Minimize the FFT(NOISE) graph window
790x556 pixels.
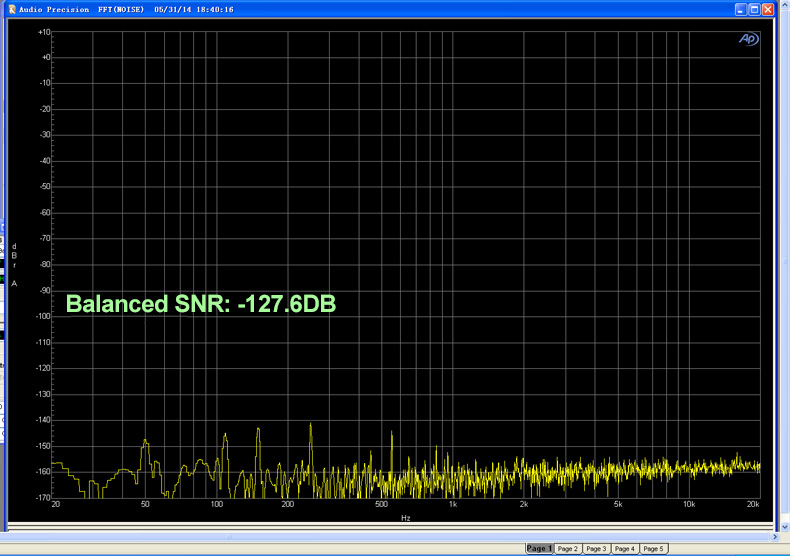pyautogui.click(x=740, y=9)
